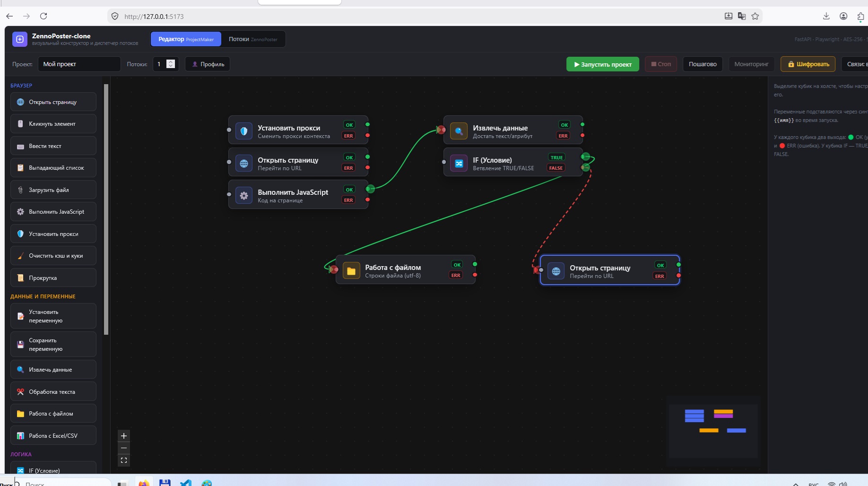Click the ERR output port of Выполнить JavaScript node
Image resolution: width=868 pixels, height=486 pixels.
[368, 200]
